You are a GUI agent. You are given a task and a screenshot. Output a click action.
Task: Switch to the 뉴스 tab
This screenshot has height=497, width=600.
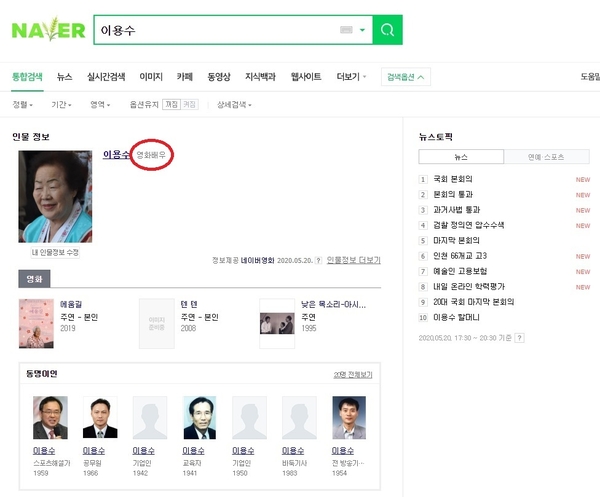click(64, 77)
